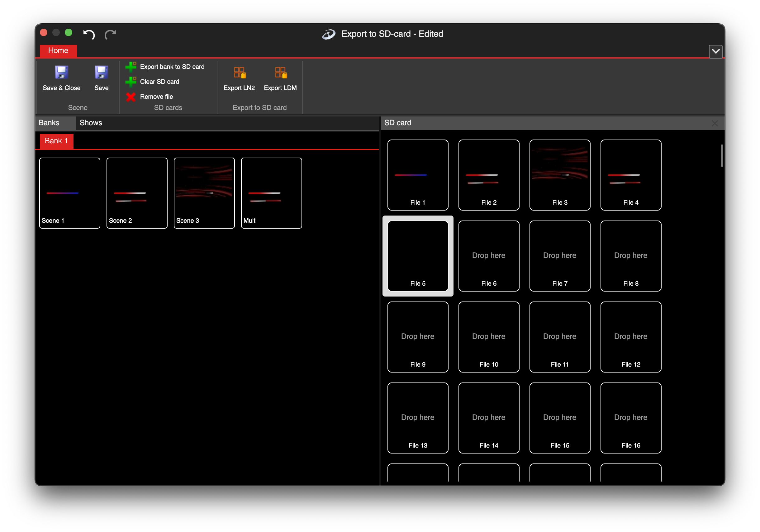Select the empty File 13 slot

(418, 418)
